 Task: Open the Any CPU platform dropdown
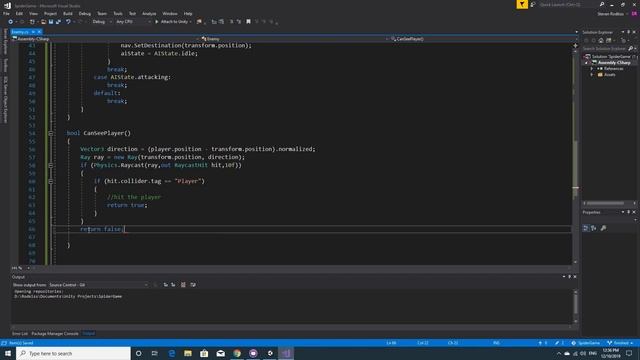click(133, 22)
